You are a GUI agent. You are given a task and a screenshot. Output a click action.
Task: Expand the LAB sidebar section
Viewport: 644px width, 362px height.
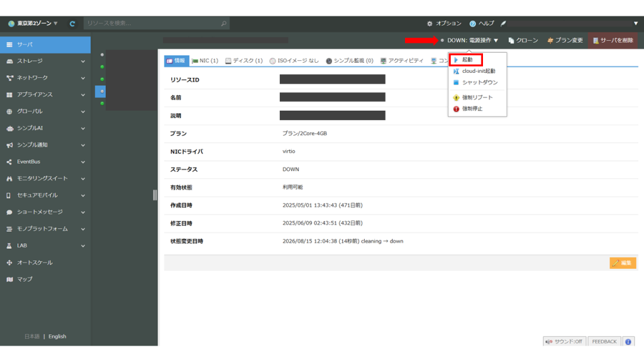point(45,246)
